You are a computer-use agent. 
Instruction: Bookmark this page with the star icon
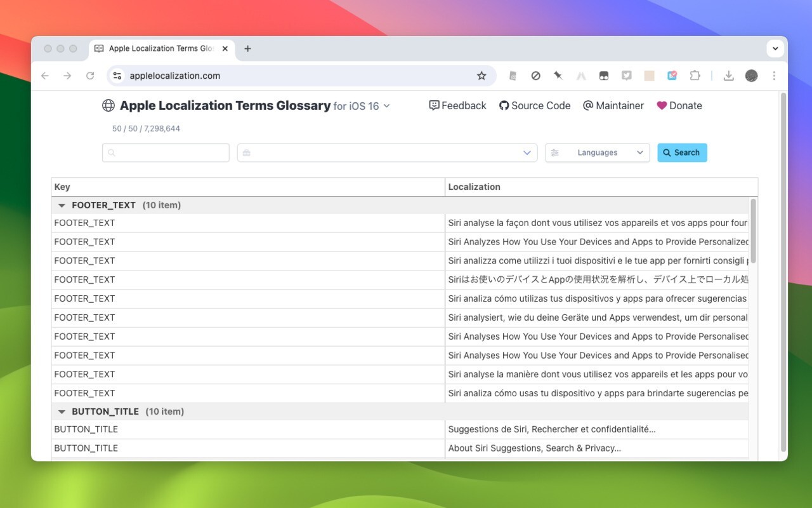click(482, 75)
